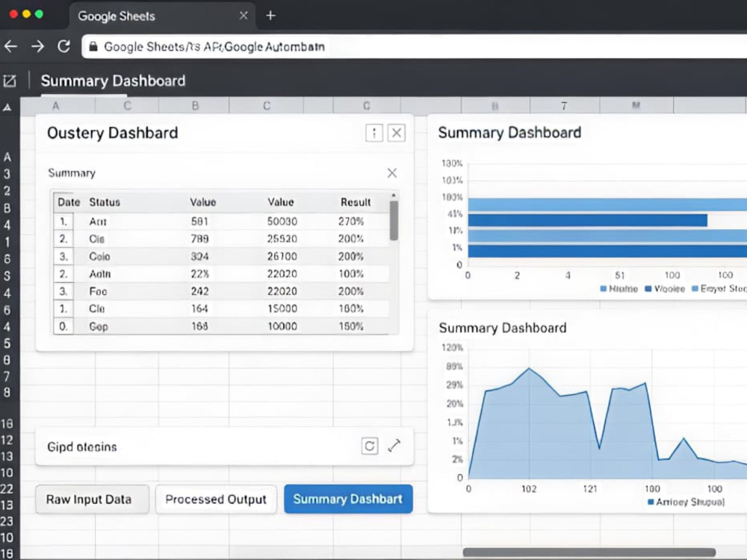Click the area chart peak near 102
Image resolution: width=747 pixels, height=560 pixels.
coord(529,368)
